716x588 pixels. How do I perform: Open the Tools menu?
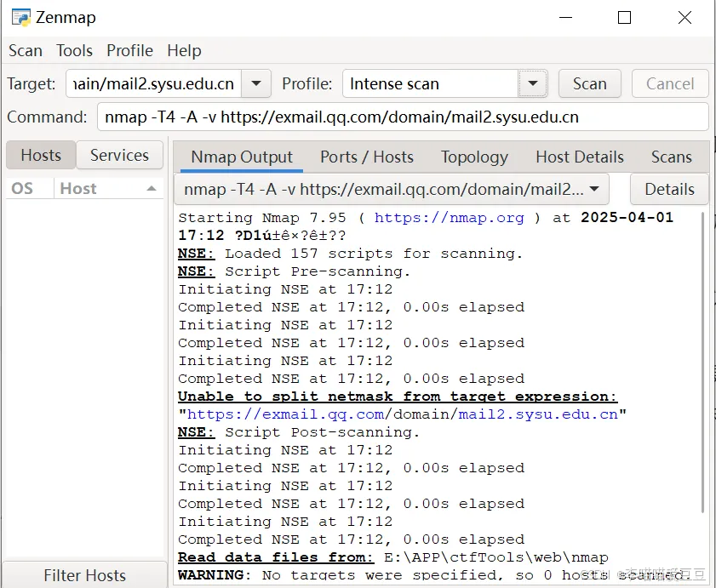pyautogui.click(x=74, y=51)
